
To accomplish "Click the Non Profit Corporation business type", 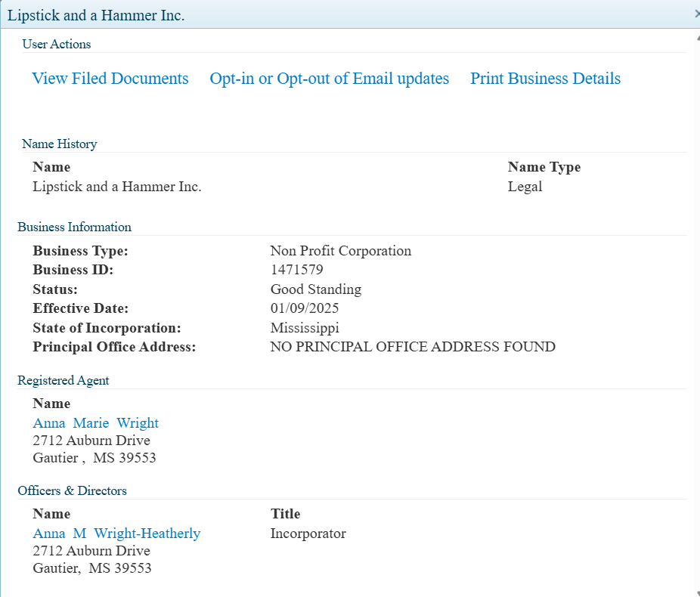I will tap(341, 251).
